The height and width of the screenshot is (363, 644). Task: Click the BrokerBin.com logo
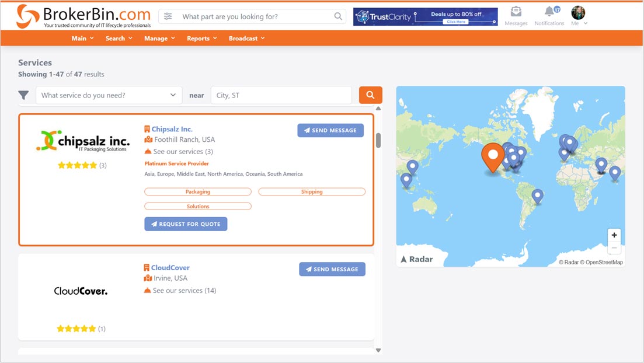(76, 16)
